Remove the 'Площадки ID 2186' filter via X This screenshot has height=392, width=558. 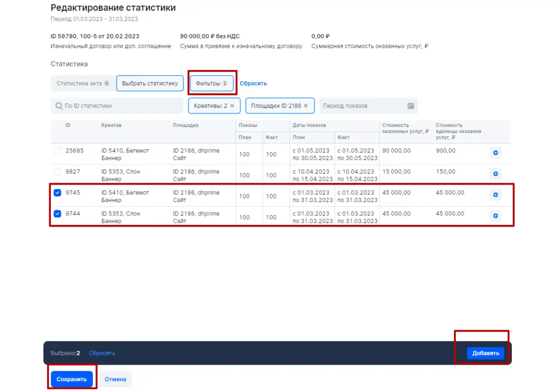(306, 106)
